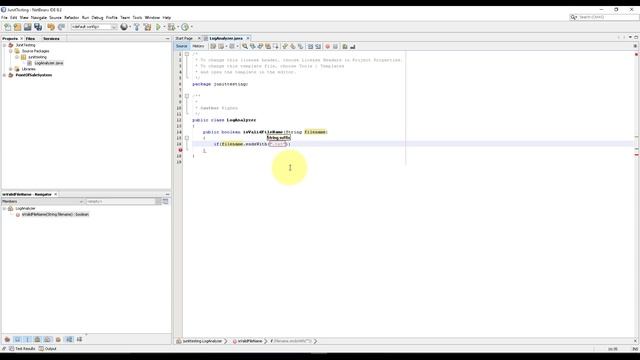Click the Last Edit icon in editor toolbar
This screenshot has width=640, height=360.
click(x=213, y=47)
